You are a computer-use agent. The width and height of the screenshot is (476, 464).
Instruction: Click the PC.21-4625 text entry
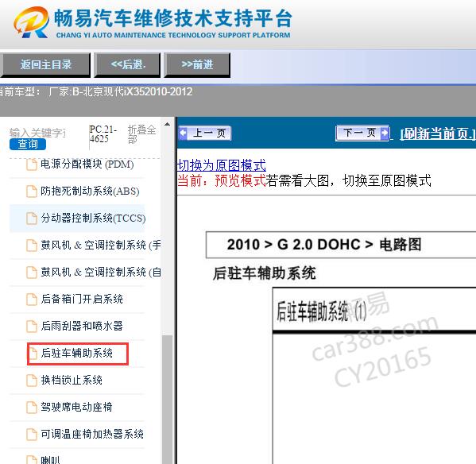(x=103, y=133)
